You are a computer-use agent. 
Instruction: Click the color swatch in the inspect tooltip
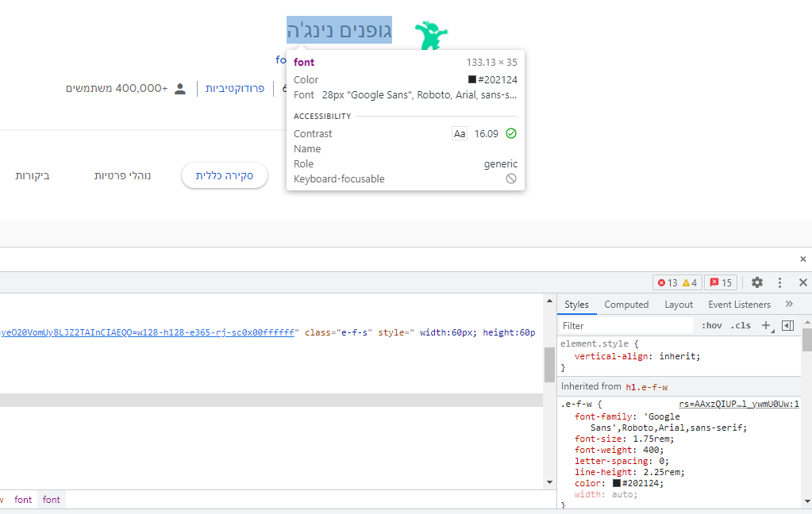[471, 79]
